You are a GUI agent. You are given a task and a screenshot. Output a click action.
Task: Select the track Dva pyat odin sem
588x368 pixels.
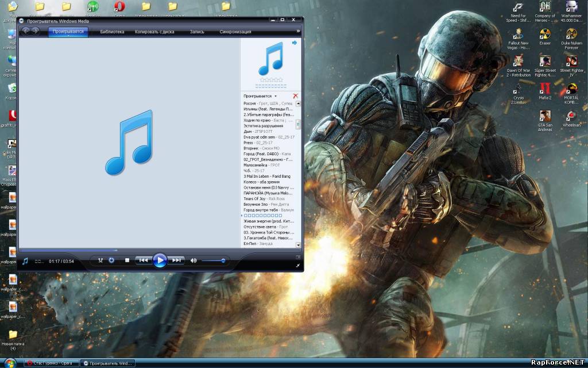click(x=269, y=137)
